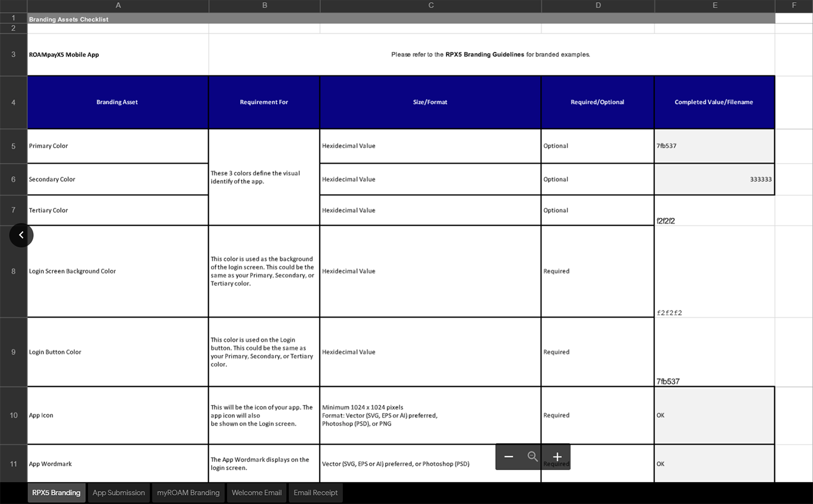This screenshot has width=813, height=504.
Task: Select row 3 header
Action: click(x=14, y=55)
